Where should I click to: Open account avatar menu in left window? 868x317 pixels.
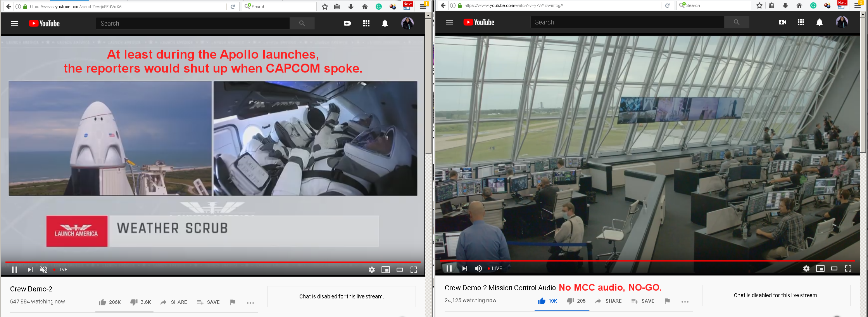[407, 23]
